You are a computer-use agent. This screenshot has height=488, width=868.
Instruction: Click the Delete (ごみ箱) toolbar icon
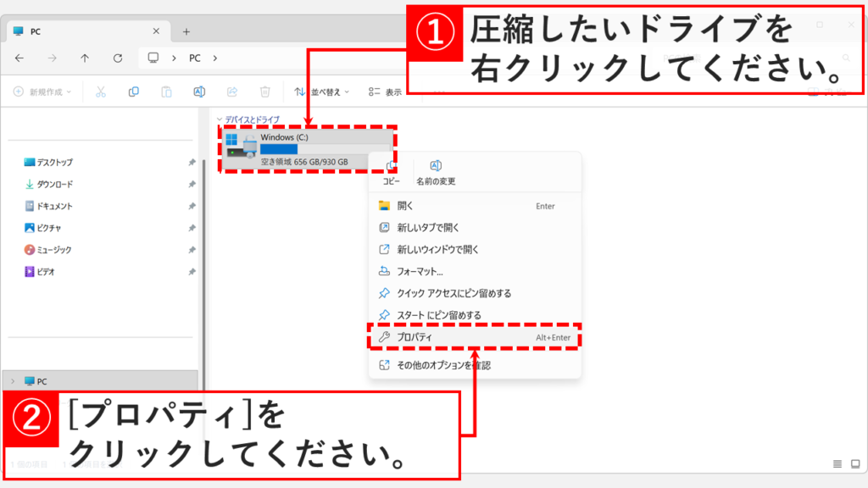pyautogui.click(x=265, y=91)
